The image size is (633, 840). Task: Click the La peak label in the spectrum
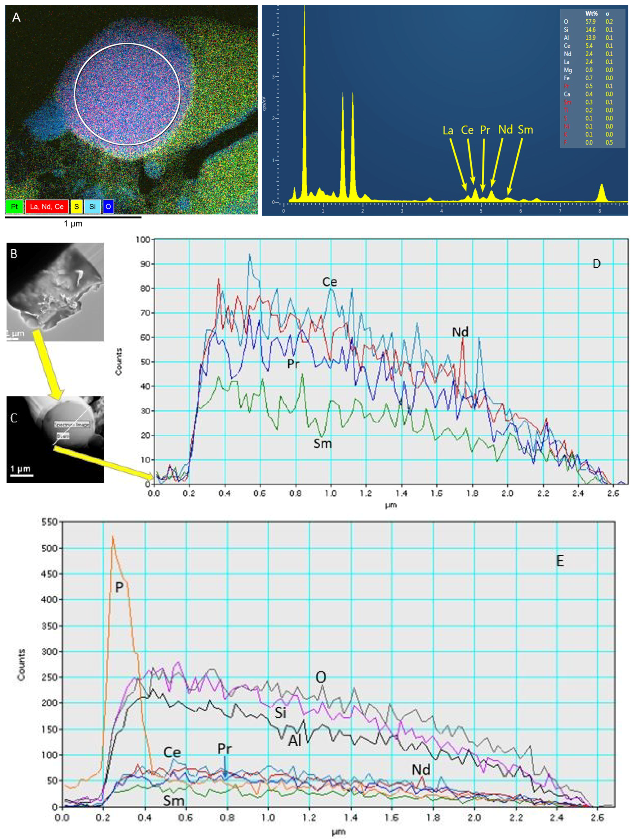click(x=448, y=131)
